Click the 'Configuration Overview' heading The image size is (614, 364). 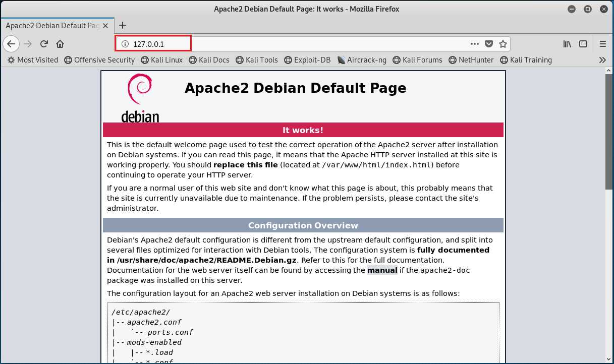pos(303,225)
